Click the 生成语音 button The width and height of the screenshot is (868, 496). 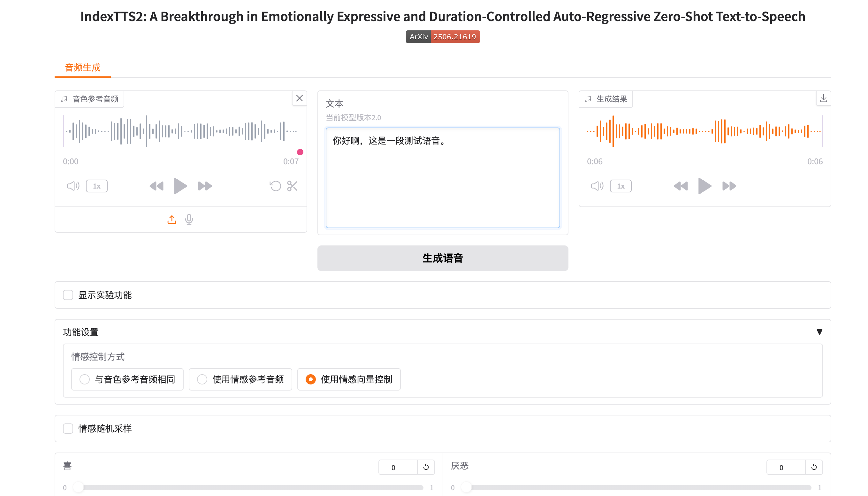pyautogui.click(x=443, y=258)
